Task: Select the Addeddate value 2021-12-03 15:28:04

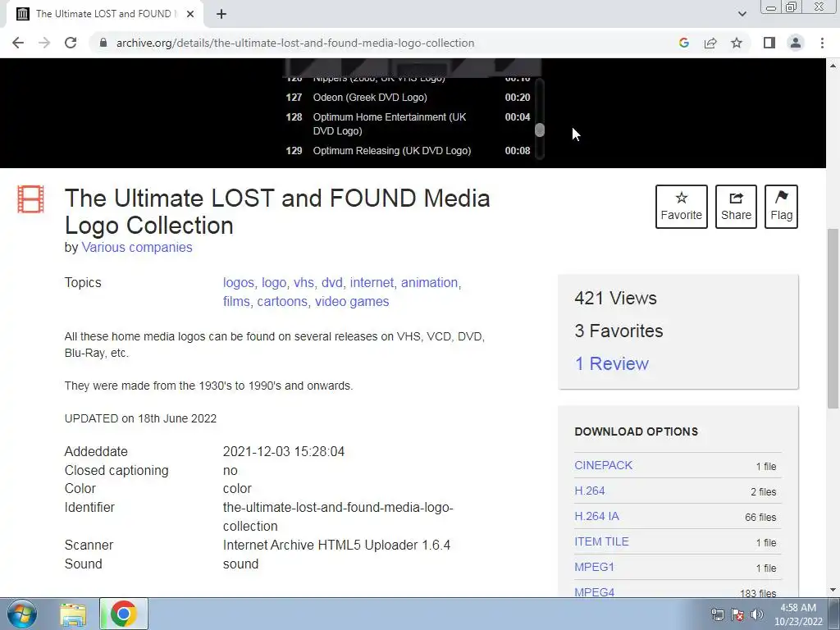Action: pyautogui.click(x=283, y=452)
